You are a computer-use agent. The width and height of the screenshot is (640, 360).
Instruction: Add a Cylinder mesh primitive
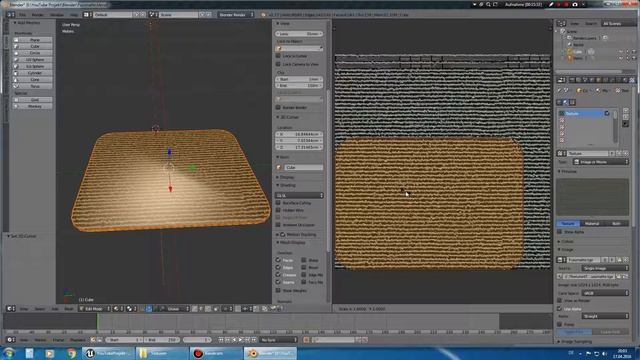pyautogui.click(x=32, y=73)
